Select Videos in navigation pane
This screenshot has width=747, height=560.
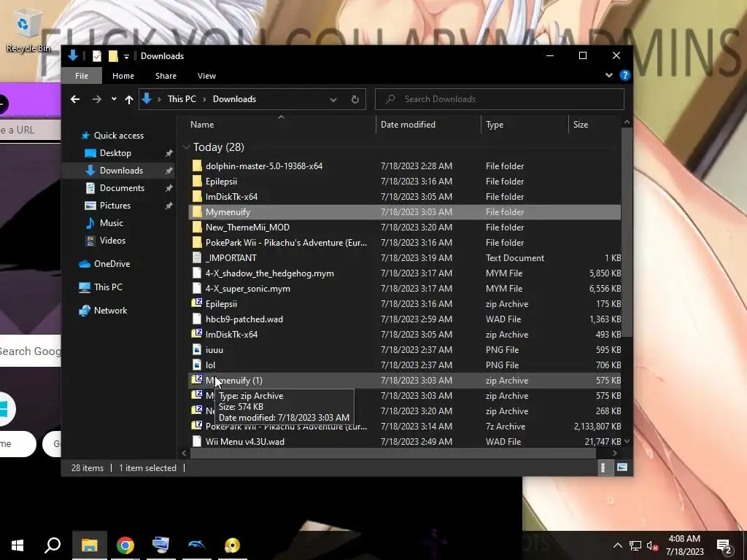[112, 241]
